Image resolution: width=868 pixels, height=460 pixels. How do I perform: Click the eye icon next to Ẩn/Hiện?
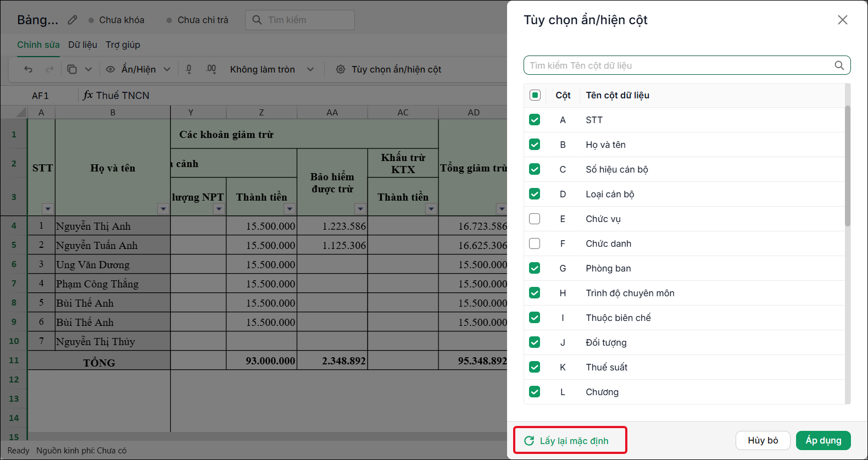(110, 69)
